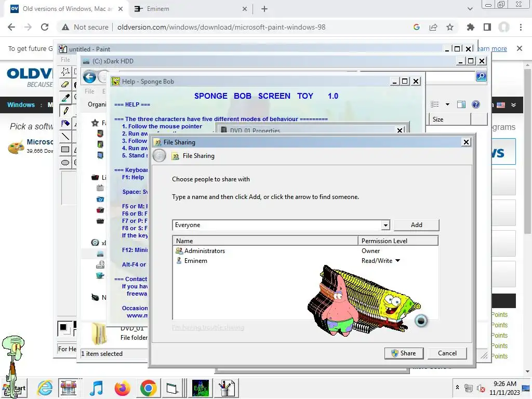
Task: Toggle the preview pane icon in Explorer
Action: (461, 104)
